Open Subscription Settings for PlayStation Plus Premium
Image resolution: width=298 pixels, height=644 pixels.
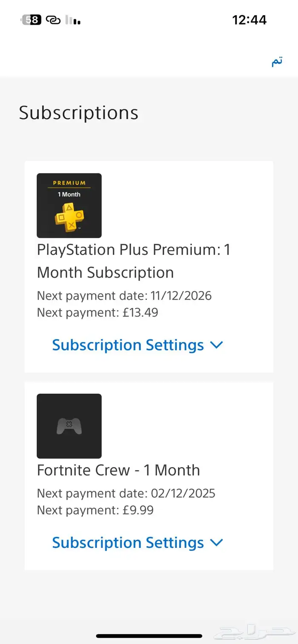pos(128,345)
